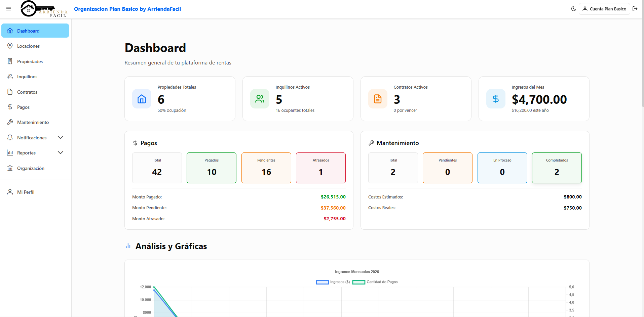Toggle the Cantidad de Pagos legend swatch
Viewport: 644px width, 317px height.
359,282
